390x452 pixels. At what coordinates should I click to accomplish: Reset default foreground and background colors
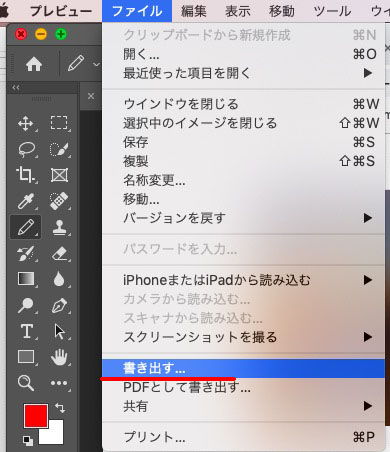pos(28,441)
